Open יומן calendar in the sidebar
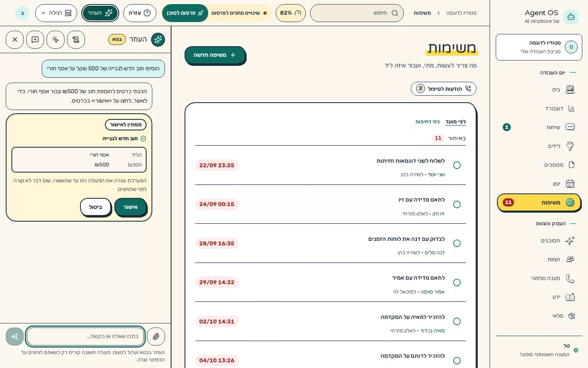588x368 pixels. tap(539, 184)
